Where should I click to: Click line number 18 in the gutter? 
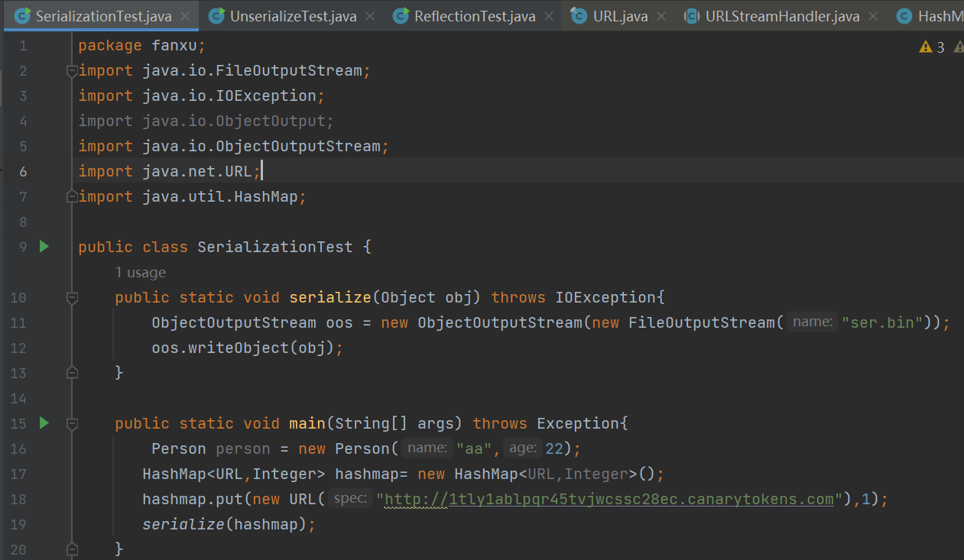[x=18, y=499]
